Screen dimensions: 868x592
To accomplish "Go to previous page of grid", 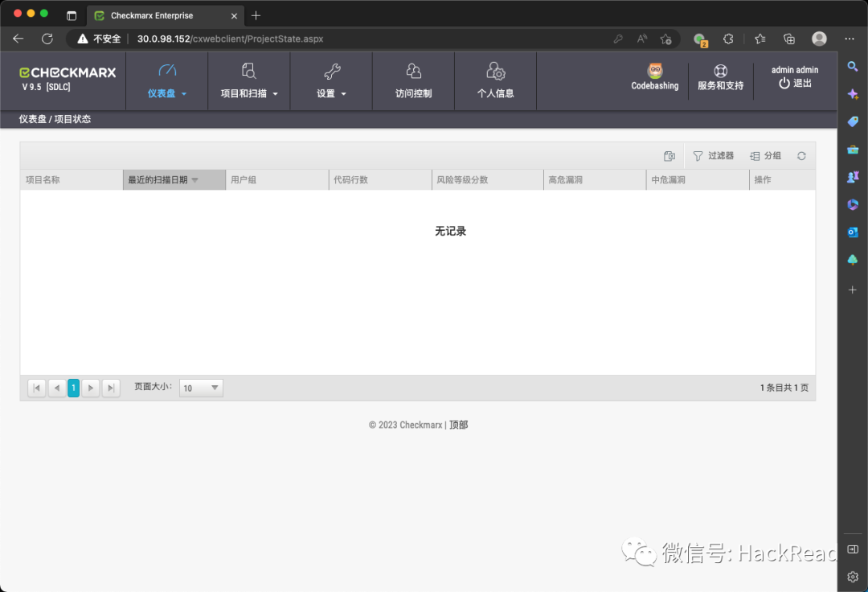I will [x=57, y=388].
